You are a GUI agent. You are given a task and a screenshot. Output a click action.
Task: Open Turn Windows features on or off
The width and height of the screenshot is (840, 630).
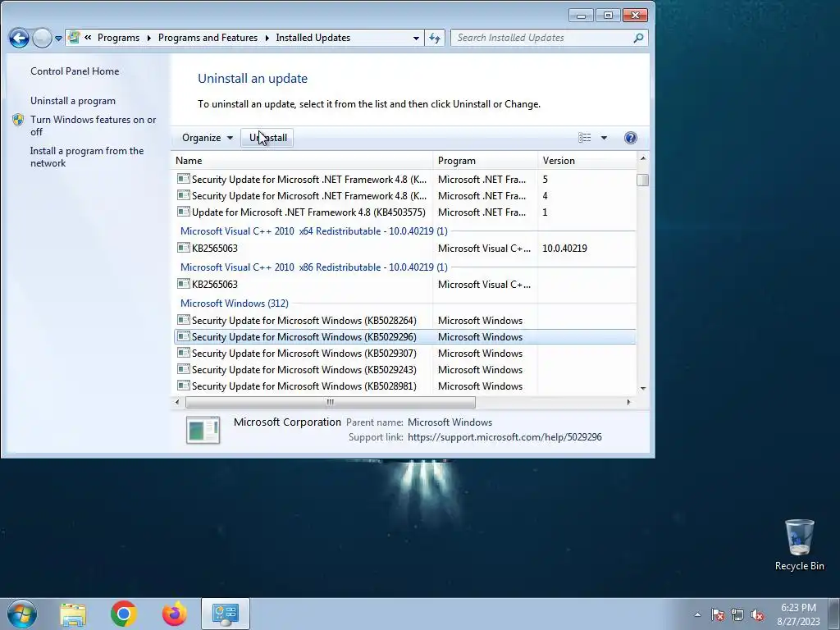(x=94, y=126)
